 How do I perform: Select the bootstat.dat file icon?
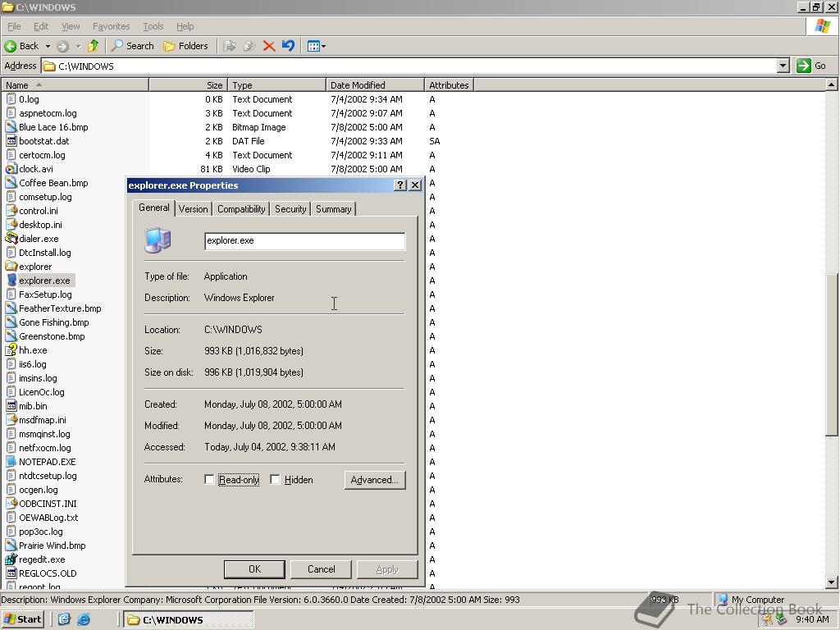click(x=11, y=141)
